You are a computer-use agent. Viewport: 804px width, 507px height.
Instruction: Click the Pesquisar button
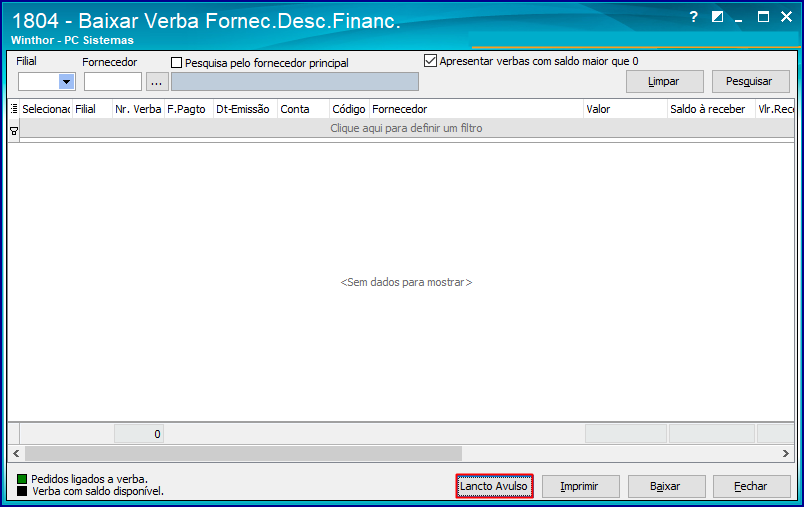coord(750,82)
